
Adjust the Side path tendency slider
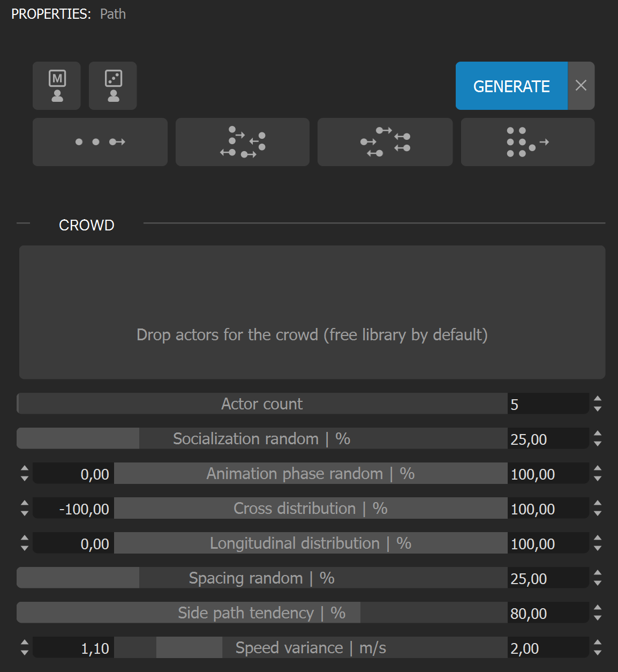point(262,613)
